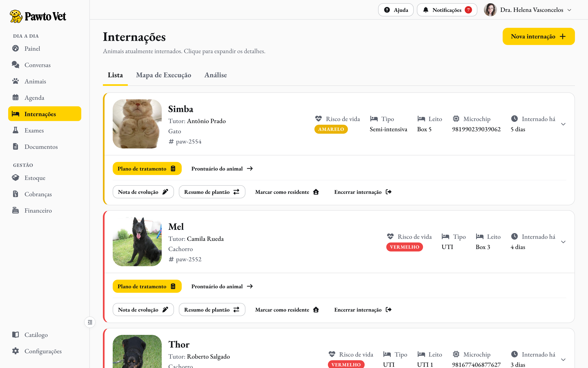Select Internações in the sidebar
The height and width of the screenshot is (368, 588).
click(45, 114)
